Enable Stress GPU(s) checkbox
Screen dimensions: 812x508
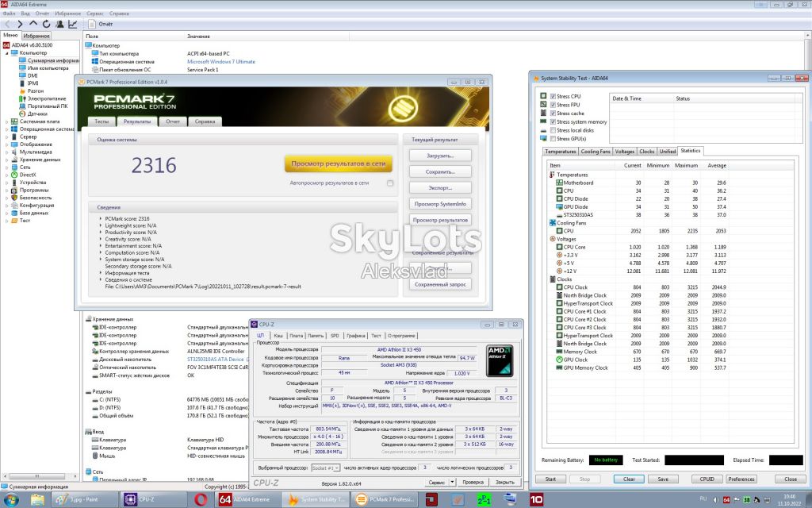pos(553,138)
